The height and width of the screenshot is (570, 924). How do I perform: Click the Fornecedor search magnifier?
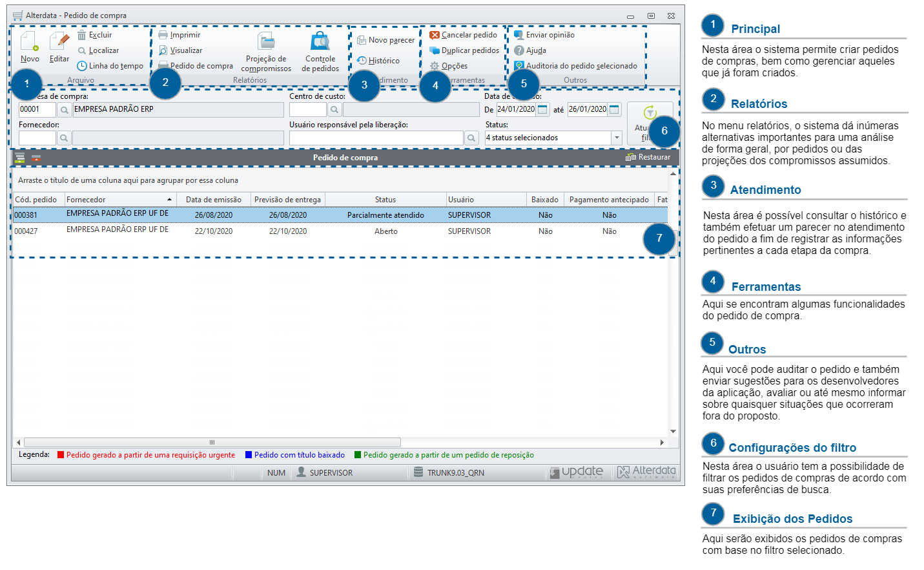coord(64,138)
